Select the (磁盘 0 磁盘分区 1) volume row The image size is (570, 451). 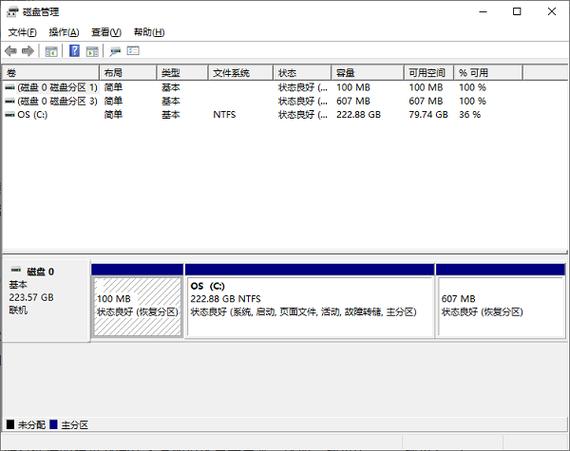pyautogui.click(x=285, y=87)
